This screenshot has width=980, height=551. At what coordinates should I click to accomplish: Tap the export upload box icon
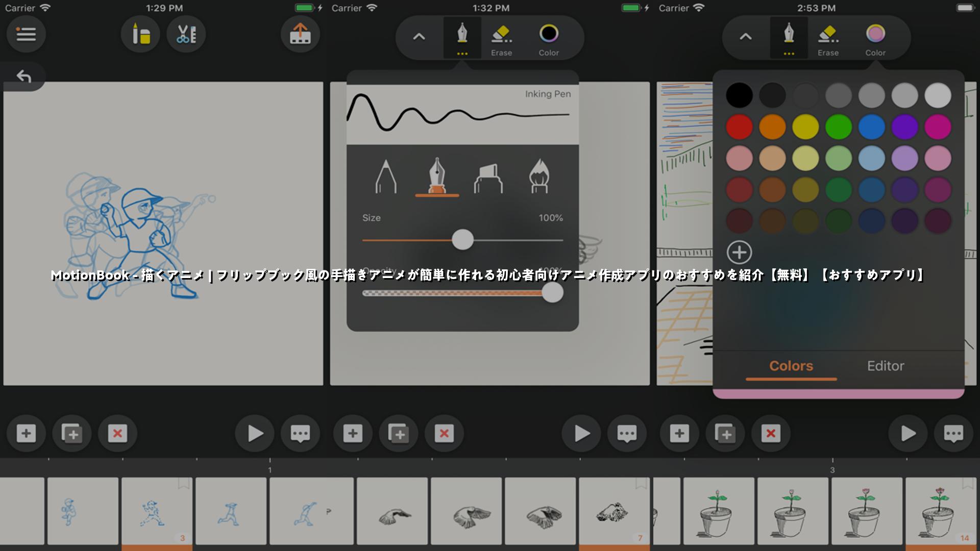(x=300, y=34)
